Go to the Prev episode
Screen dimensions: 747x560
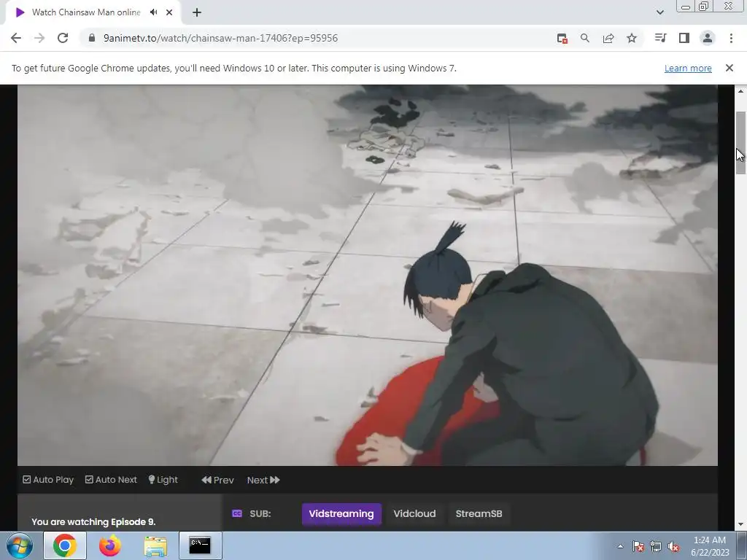coord(217,480)
